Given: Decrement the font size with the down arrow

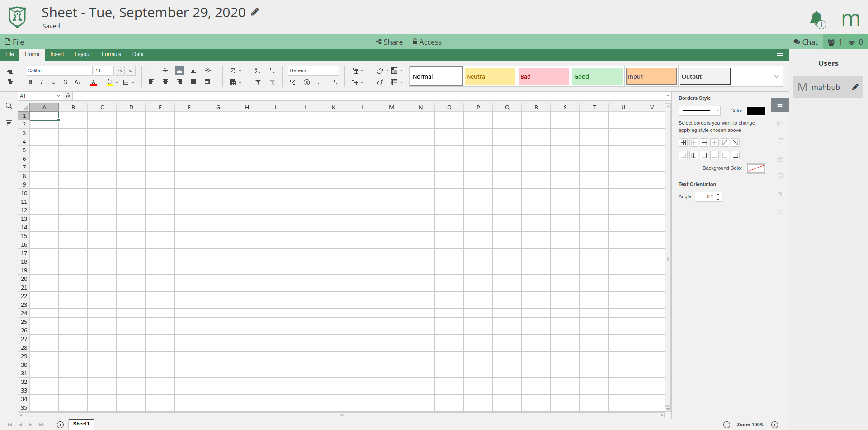Looking at the screenshot, I should click(x=131, y=71).
